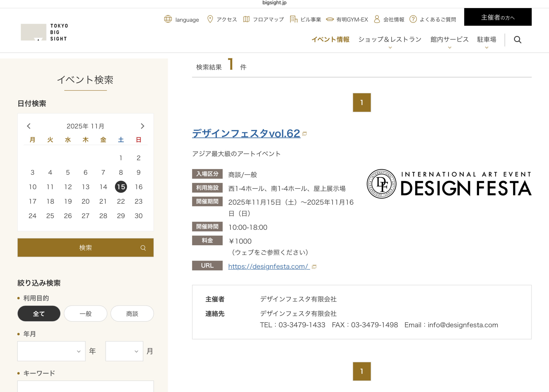
Task: Select November 16 in calendar
Action: pyautogui.click(x=139, y=187)
